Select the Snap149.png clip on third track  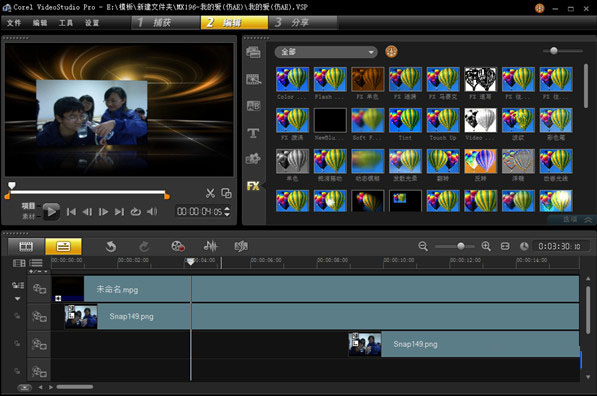[x=464, y=344]
